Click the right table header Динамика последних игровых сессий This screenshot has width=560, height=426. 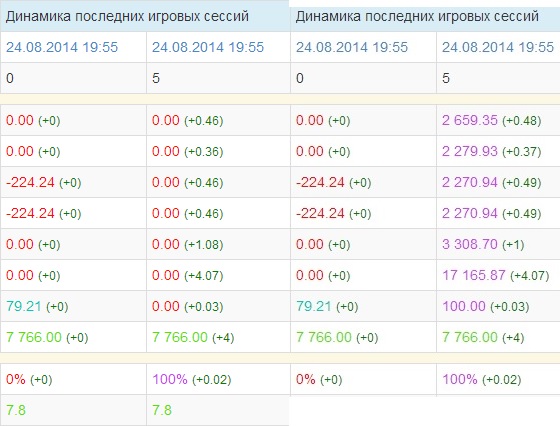(417, 16)
